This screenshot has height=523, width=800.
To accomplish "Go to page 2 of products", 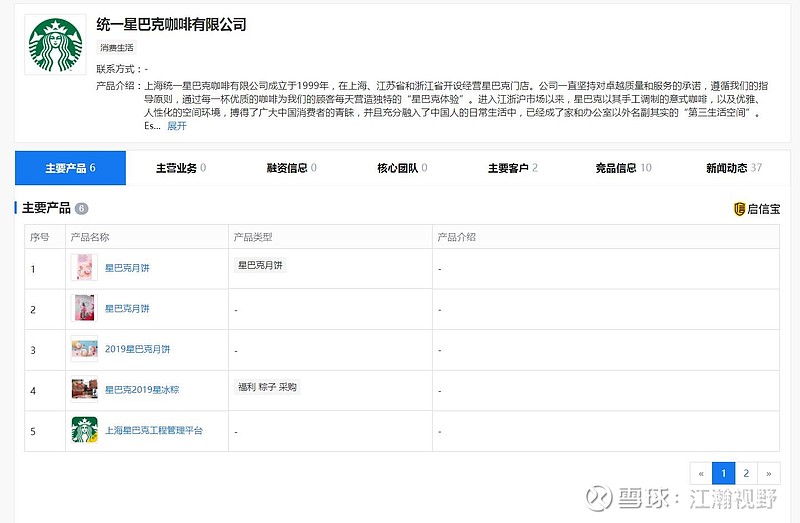I will 746,474.
